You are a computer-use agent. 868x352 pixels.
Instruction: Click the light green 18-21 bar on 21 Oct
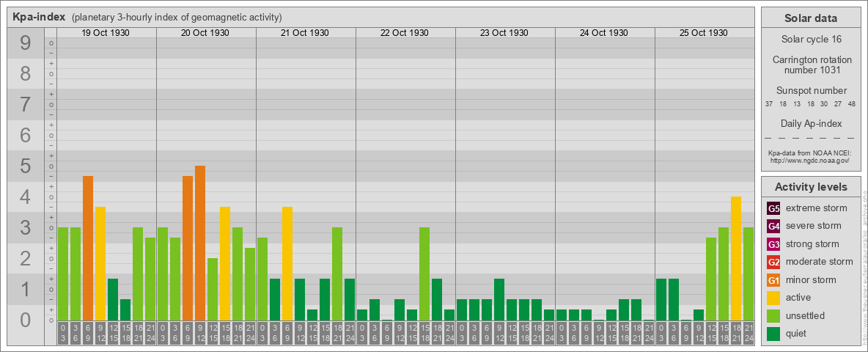(337, 274)
